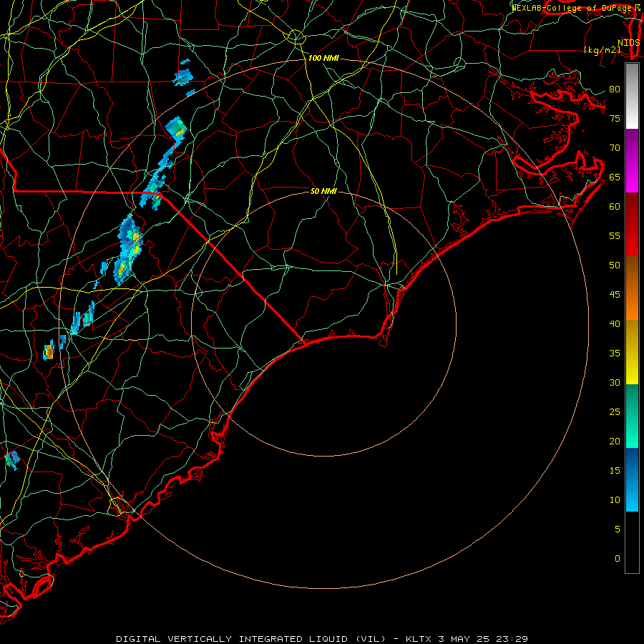Click the scale value 80
This screenshot has width=644, height=644.
[615, 89]
